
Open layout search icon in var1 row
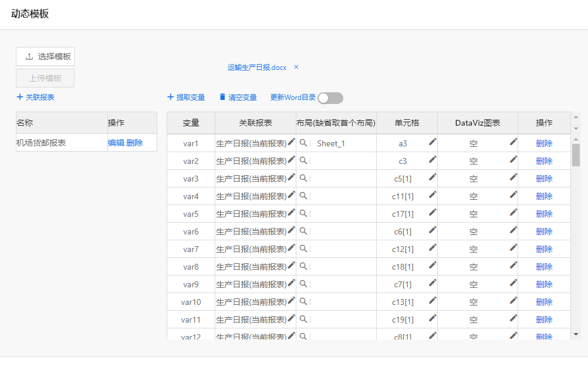pyautogui.click(x=303, y=143)
